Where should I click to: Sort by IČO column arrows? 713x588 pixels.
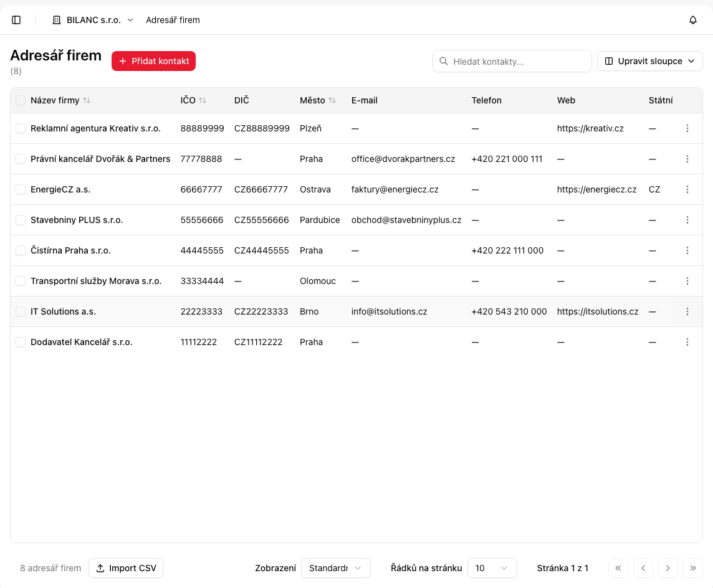point(203,100)
